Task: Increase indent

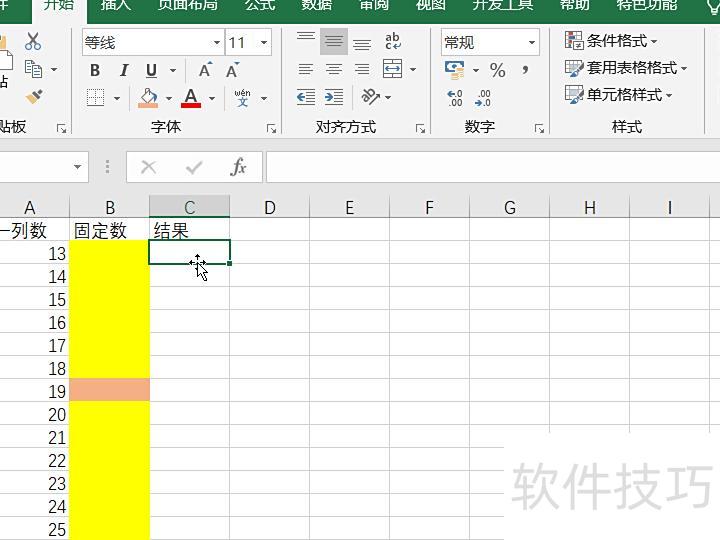Action: tap(334, 97)
